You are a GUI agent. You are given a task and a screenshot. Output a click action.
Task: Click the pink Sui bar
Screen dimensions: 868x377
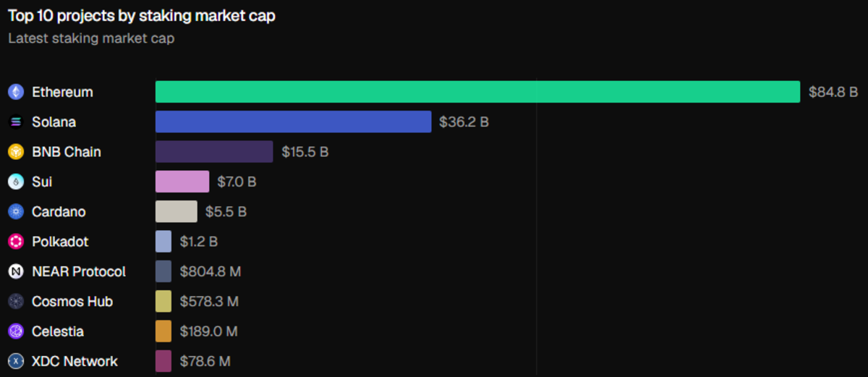182,182
